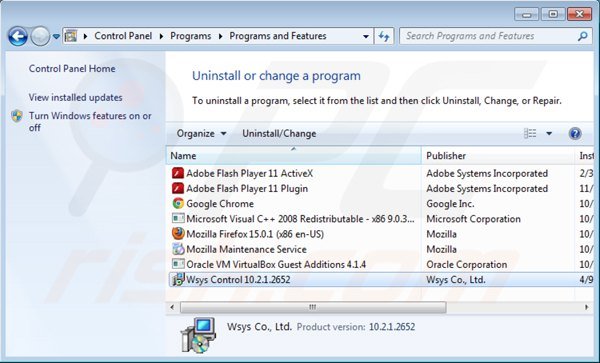
Task: Click the Mozilla Maintenance Service icon
Action: click(178, 249)
